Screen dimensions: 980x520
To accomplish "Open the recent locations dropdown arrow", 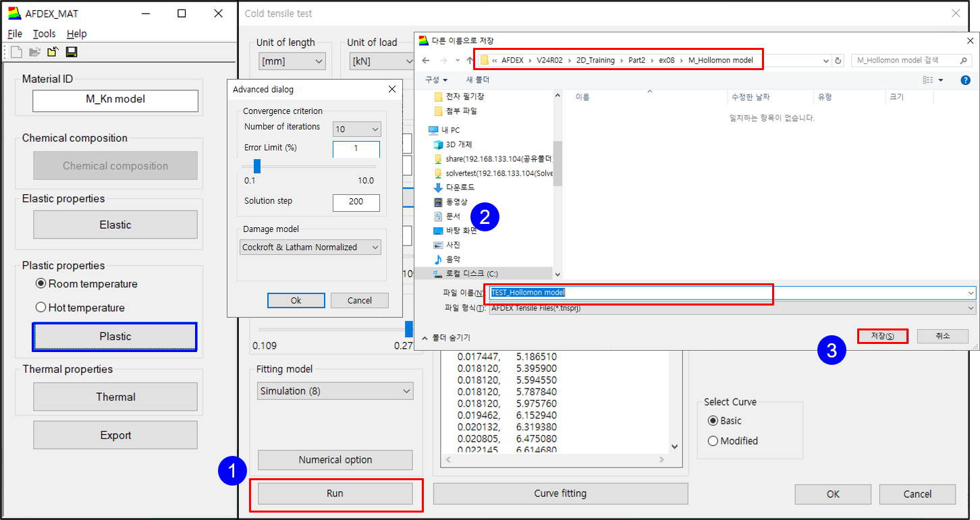I will [457, 60].
